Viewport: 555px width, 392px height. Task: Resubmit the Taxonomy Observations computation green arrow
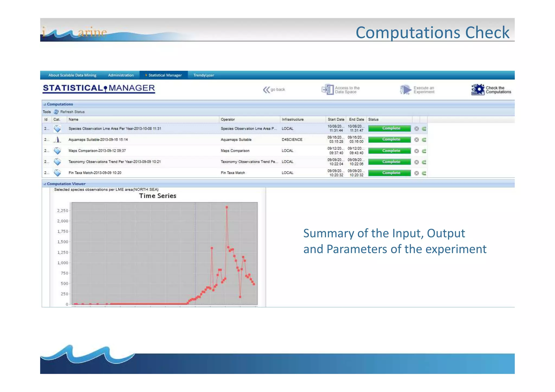(x=424, y=162)
